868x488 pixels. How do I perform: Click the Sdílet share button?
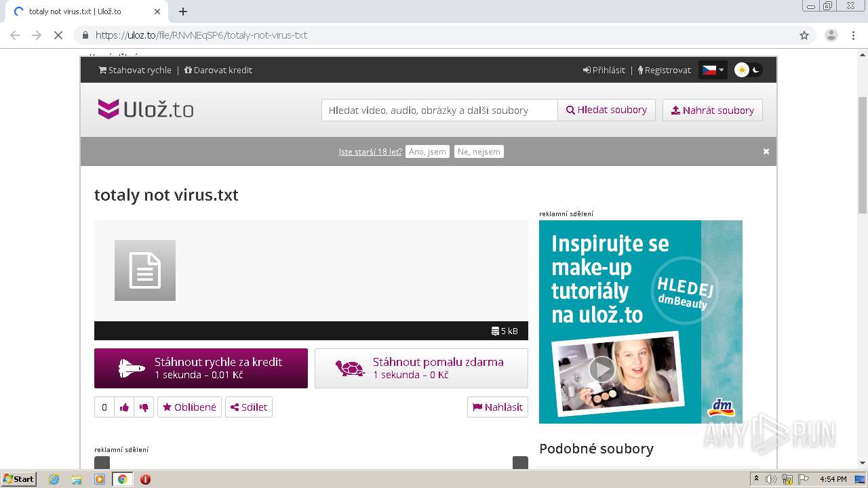(x=249, y=407)
